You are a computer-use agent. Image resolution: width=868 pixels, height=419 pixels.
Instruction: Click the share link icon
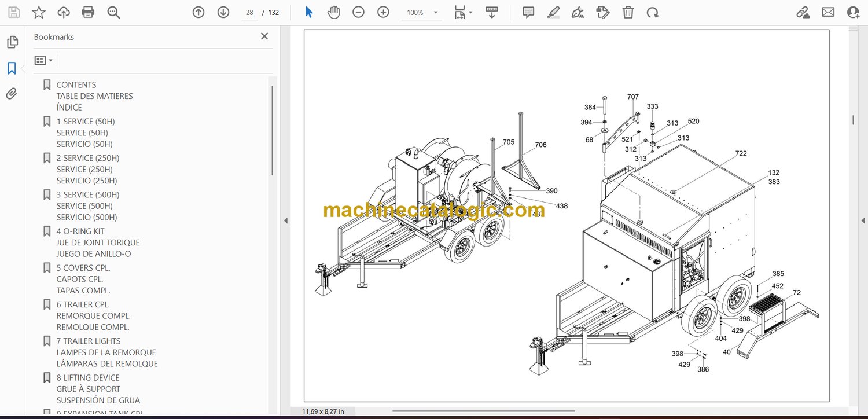pos(803,12)
